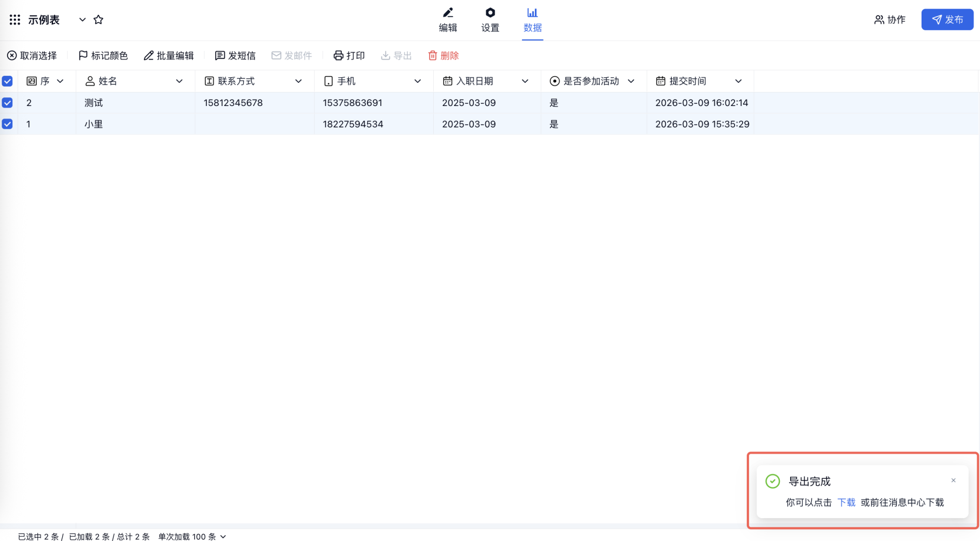
Task: Click the empty 联系方式 cell for 小里
Action: click(x=255, y=124)
